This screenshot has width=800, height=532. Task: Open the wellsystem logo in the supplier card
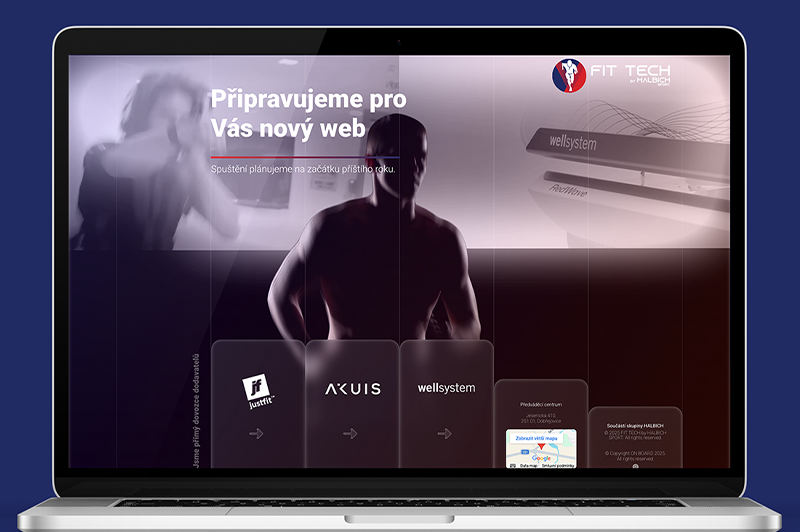pyautogui.click(x=446, y=388)
